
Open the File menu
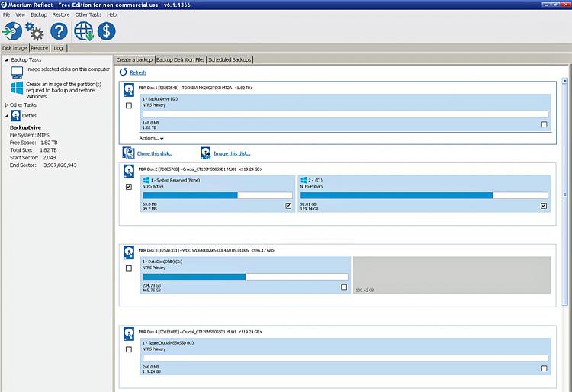click(x=7, y=14)
